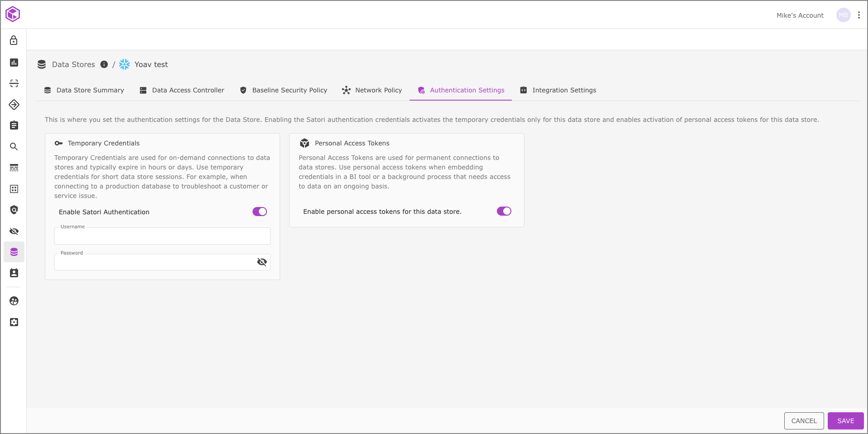Switch to the Network Policy tab
This screenshot has height=434, width=868.
pos(372,90)
